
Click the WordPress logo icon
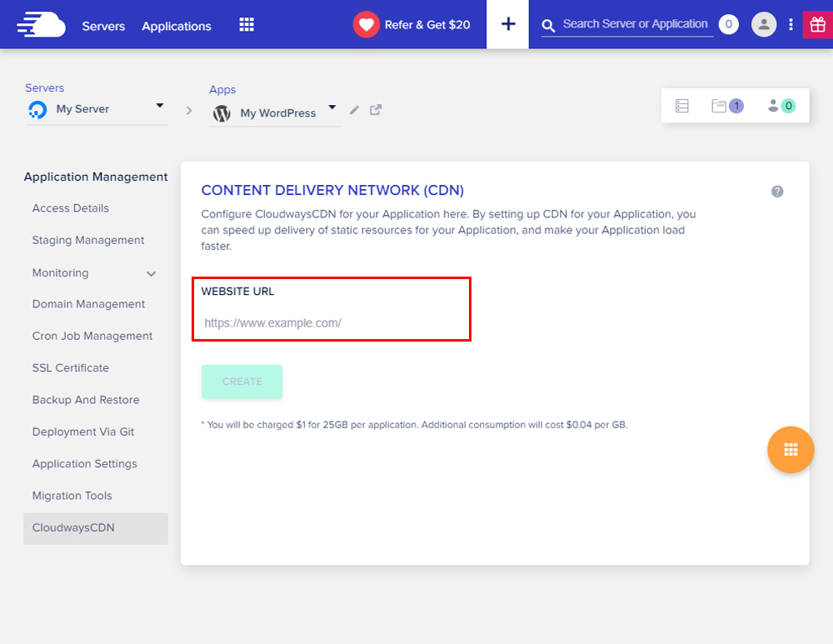pyautogui.click(x=222, y=113)
